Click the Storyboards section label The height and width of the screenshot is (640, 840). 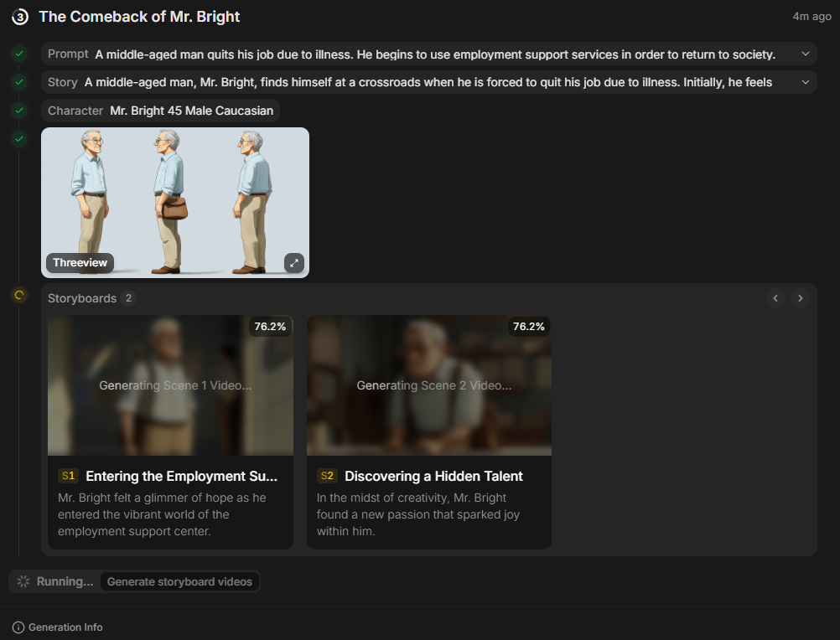click(82, 298)
